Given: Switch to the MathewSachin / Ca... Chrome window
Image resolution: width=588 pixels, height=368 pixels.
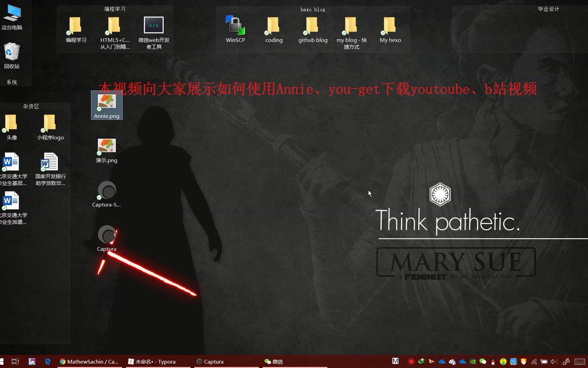Looking at the screenshot, I should 89,362.
